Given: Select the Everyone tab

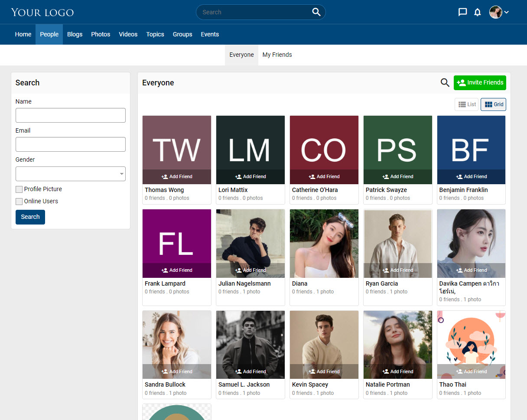Looking at the screenshot, I should [x=241, y=55].
